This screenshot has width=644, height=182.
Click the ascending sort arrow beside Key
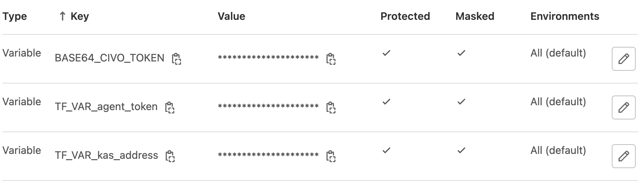pyautogui.click(x=63, y=16)
